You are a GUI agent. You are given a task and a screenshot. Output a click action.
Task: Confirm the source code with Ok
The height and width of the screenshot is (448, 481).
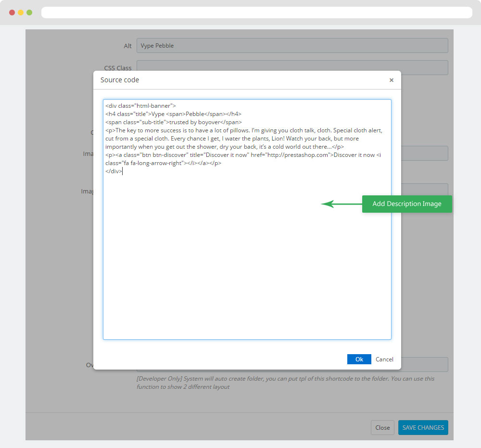[x=359, y=359]
